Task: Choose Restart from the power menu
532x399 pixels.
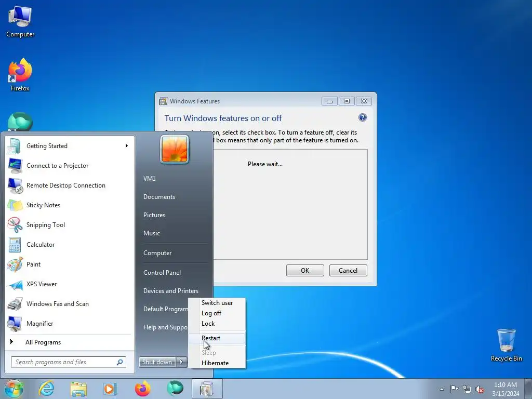Action: tap(217, 338)
